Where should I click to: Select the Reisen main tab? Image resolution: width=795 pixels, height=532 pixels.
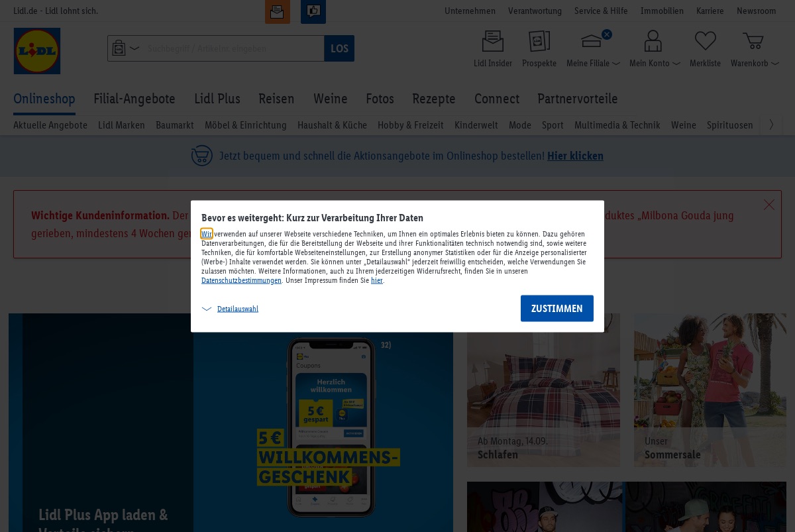click(x=276, y=99)
